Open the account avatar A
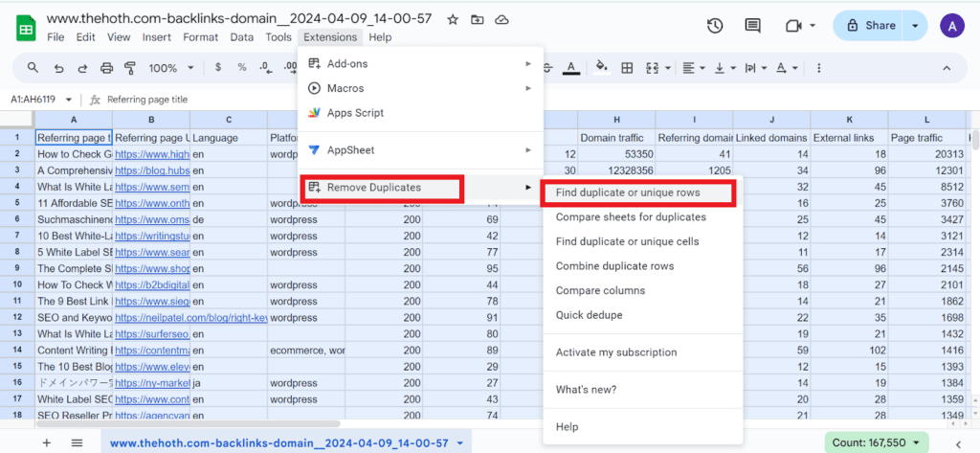The height and width of the screenshot is (453, 980). pyautogui.click(x=952, y=26)
